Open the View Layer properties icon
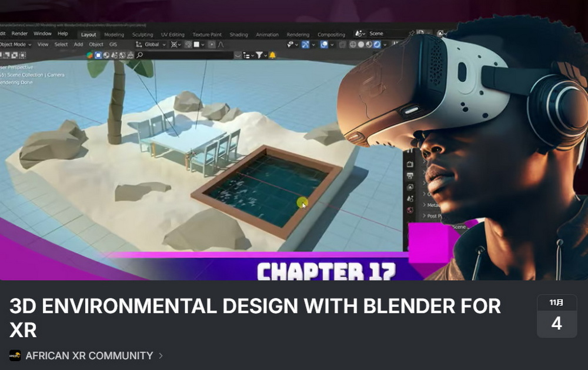Image resolution: width=588 pixels, height=370 pixels. 410,187
